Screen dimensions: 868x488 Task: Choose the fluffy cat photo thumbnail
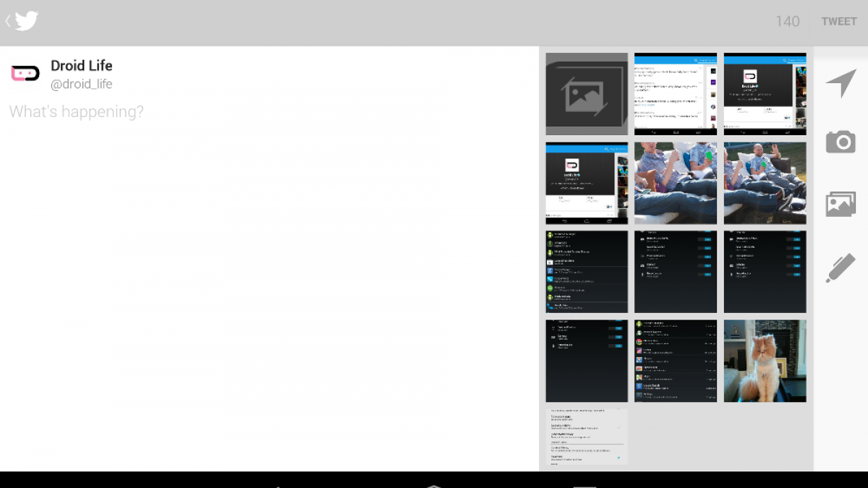[765, 361]
